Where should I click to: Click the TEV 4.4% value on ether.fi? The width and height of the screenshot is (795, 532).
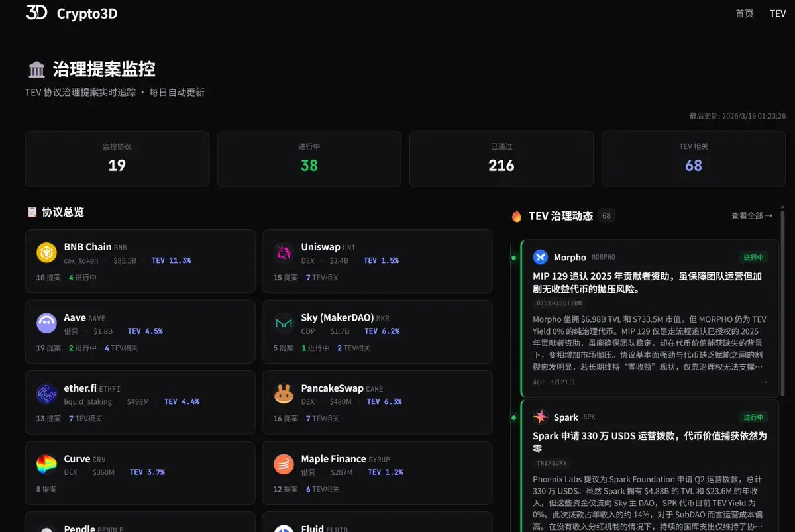(182, 401)
